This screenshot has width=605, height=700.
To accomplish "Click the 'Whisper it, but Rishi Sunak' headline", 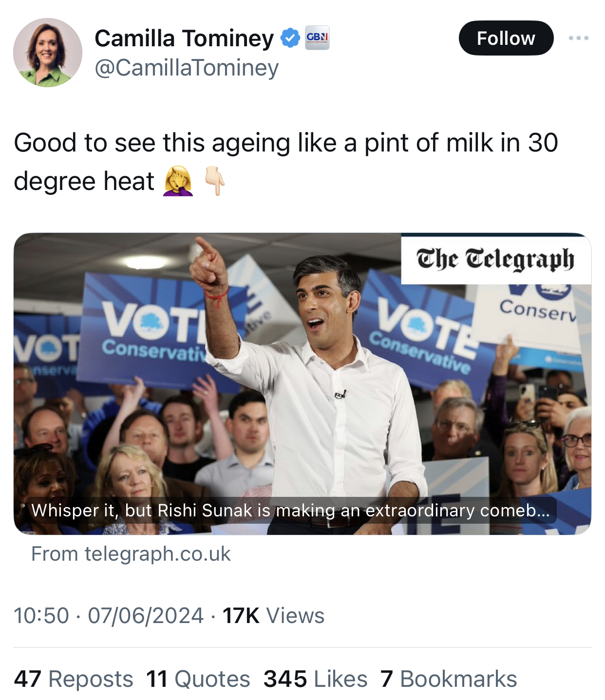I will (290, 510).
